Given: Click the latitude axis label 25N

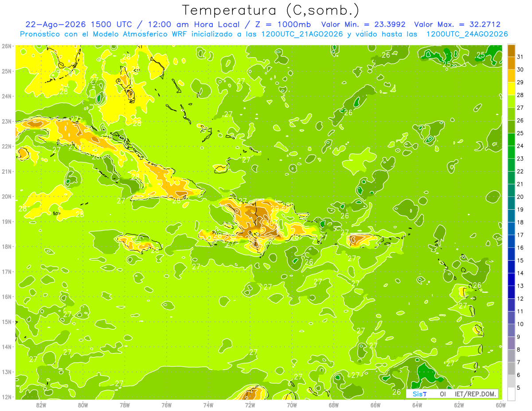Looking at the screenshot, I should (x=6, y=71).
